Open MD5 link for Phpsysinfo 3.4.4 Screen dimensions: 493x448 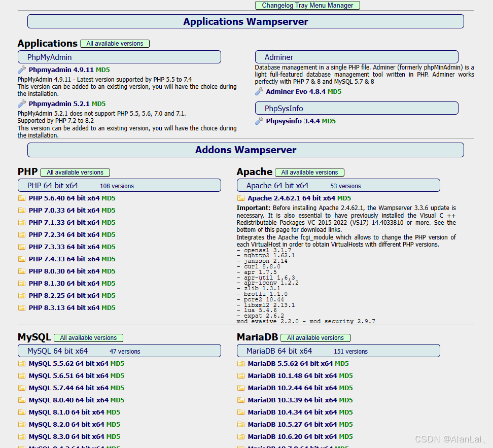329,121
